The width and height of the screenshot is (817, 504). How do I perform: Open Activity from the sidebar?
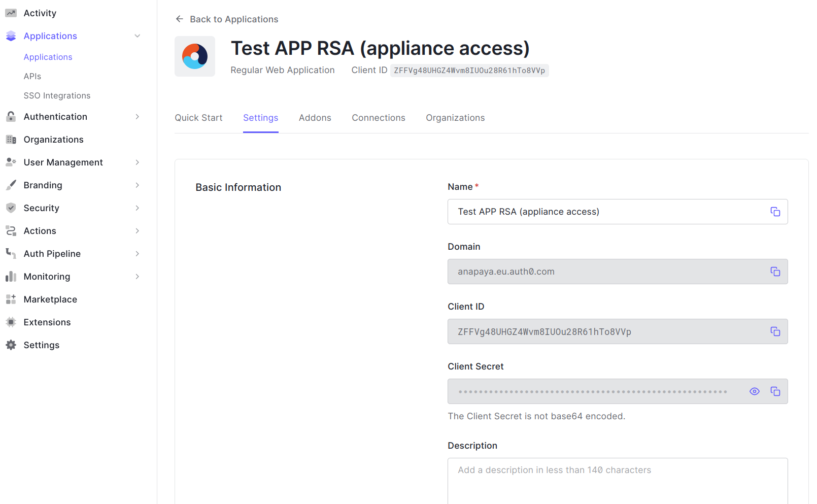(x=40, y=13)
